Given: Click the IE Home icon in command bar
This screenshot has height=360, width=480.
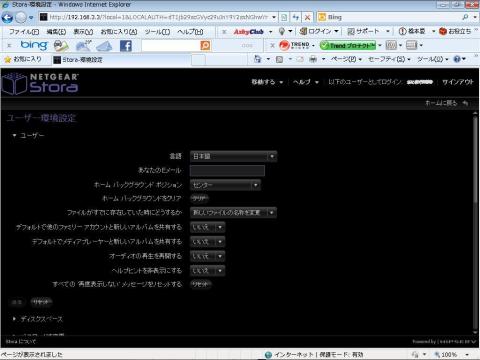Looking at the screenshot, I should click(x=257, y=59).
